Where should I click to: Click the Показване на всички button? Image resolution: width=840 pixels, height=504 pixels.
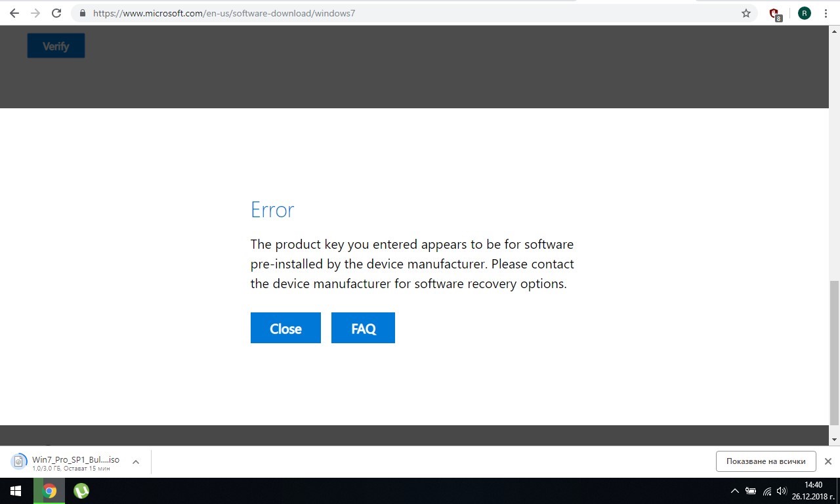click(x=766, y=461)
